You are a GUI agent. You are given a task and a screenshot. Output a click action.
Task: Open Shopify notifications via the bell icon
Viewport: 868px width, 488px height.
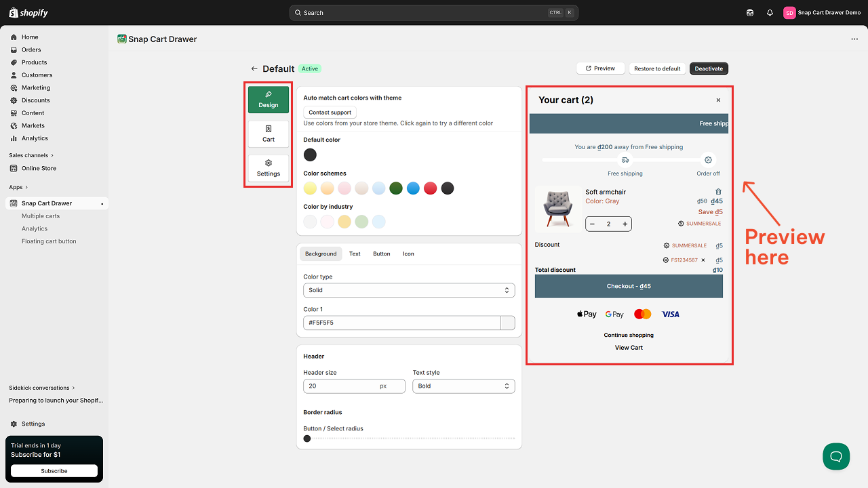coord(770,12)
